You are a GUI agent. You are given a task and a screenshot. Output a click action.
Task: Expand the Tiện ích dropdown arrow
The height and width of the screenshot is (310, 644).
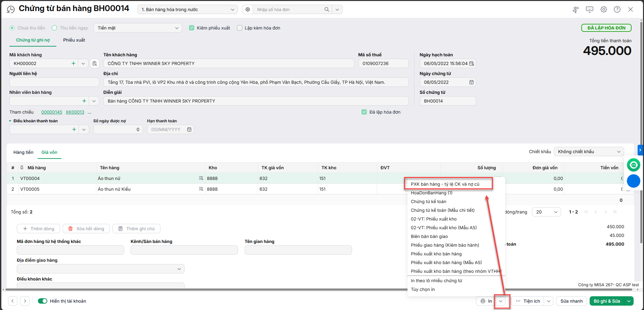(549, 301)
